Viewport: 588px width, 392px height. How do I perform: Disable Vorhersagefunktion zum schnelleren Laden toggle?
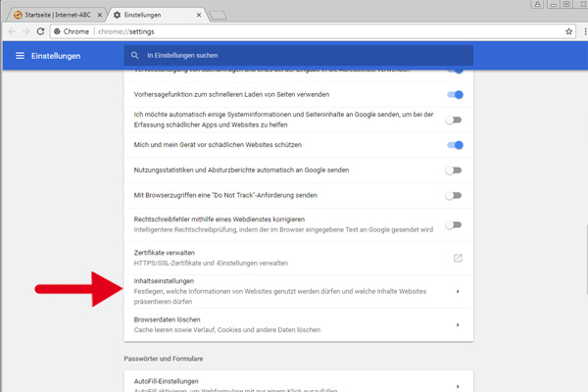(x=454, y=95)
